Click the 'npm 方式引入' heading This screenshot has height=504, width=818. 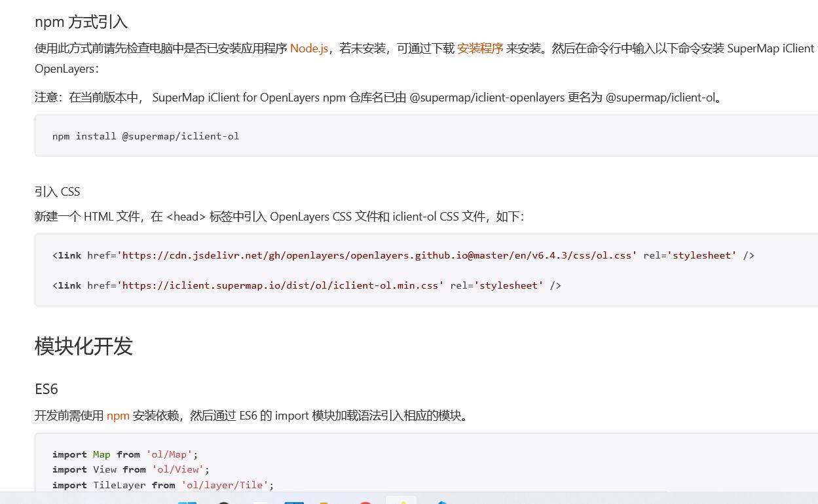[81, 22]
